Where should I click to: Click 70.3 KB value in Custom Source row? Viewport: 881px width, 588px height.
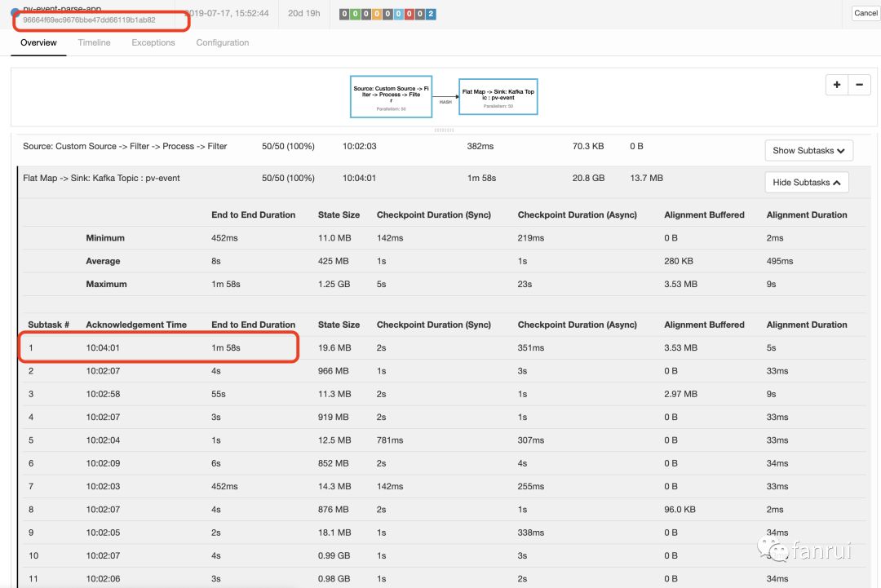[587, 146]
